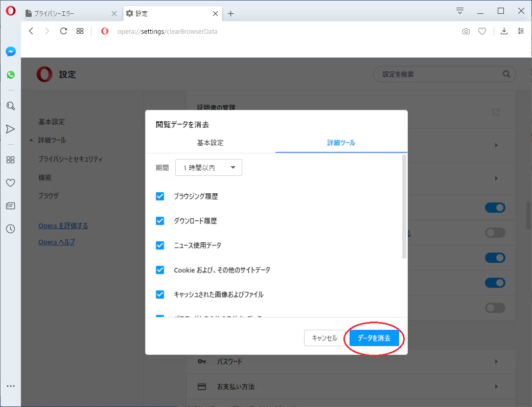Uncheck the ブラウジング履歴 checkbox
Screen dimensions: 532x407
(160, 196)
